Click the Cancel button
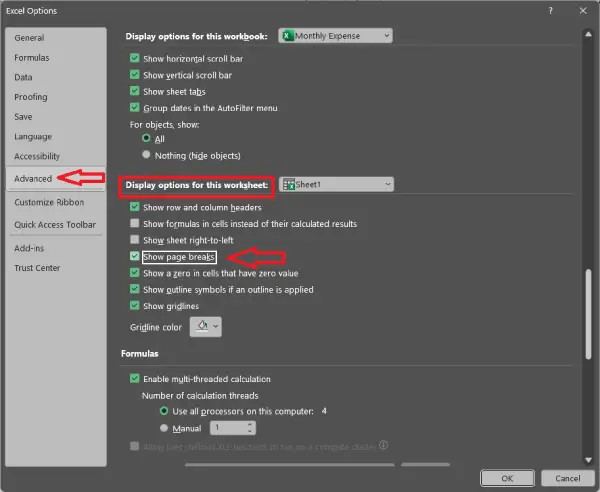600x492 pixels. coord(568,478)
